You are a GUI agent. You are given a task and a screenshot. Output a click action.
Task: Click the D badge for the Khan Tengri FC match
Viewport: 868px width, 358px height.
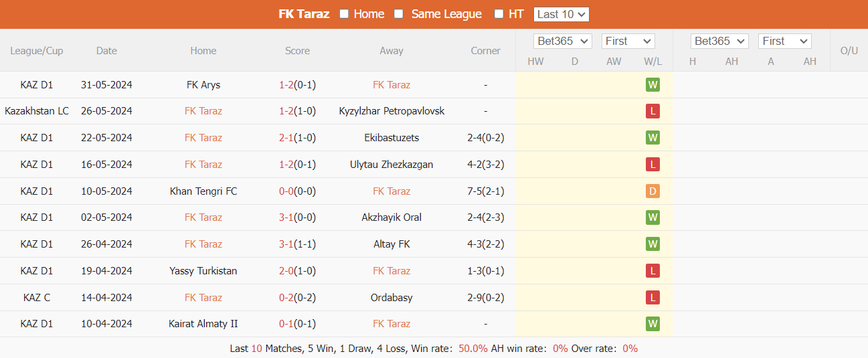(653, 191)
